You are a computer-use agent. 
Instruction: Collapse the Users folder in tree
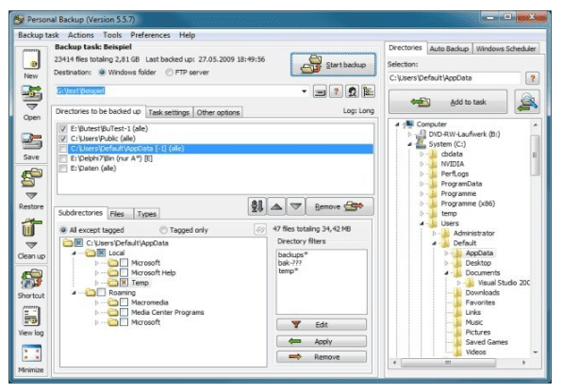[421, 223]
